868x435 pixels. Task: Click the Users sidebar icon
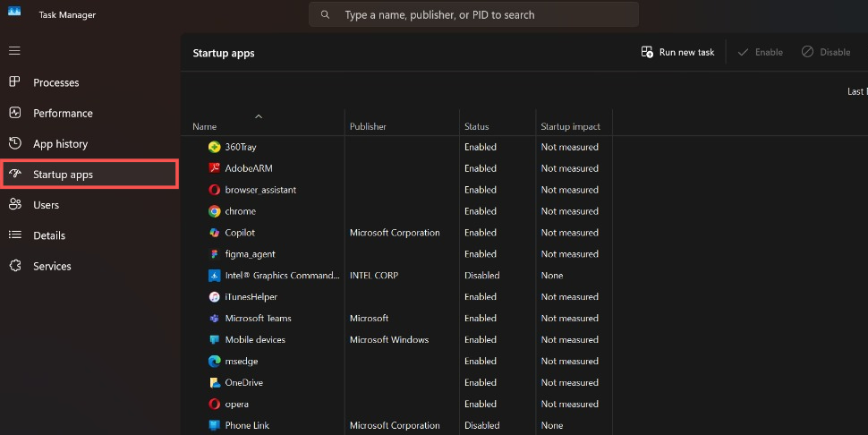tap(15, 204)
